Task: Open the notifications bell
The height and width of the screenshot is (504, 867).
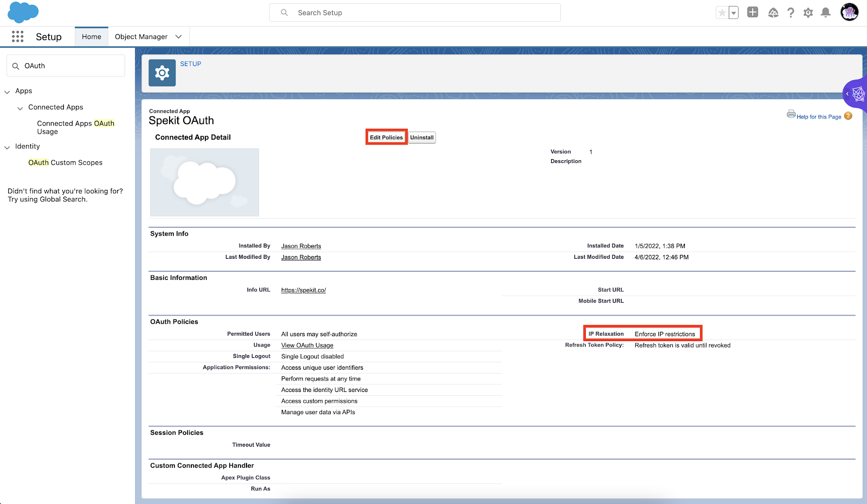Action: pyautogui.click(x=825, y=12)
